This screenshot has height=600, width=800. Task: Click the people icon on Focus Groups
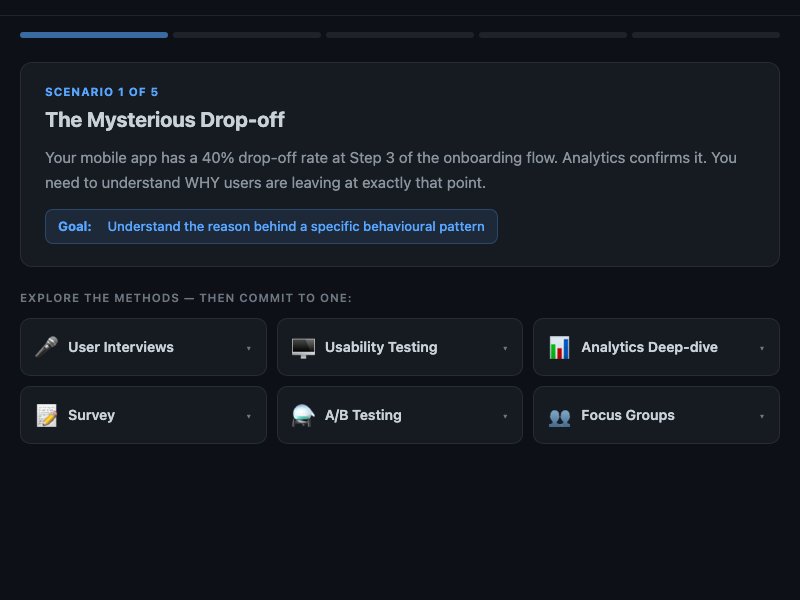pos(559,417)
